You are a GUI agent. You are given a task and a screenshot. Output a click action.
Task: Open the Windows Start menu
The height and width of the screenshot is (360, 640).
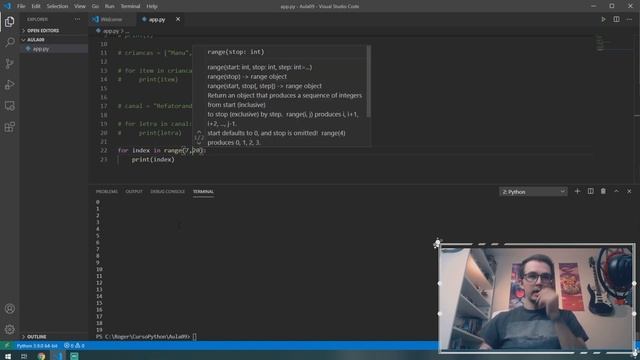coord(8,356)
